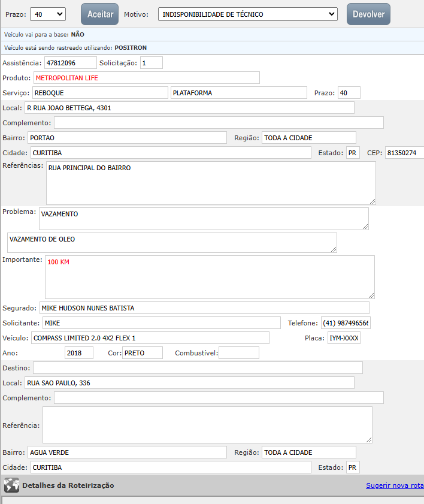
Task: Click the Bairro field PORTAO
Action: 127,138
